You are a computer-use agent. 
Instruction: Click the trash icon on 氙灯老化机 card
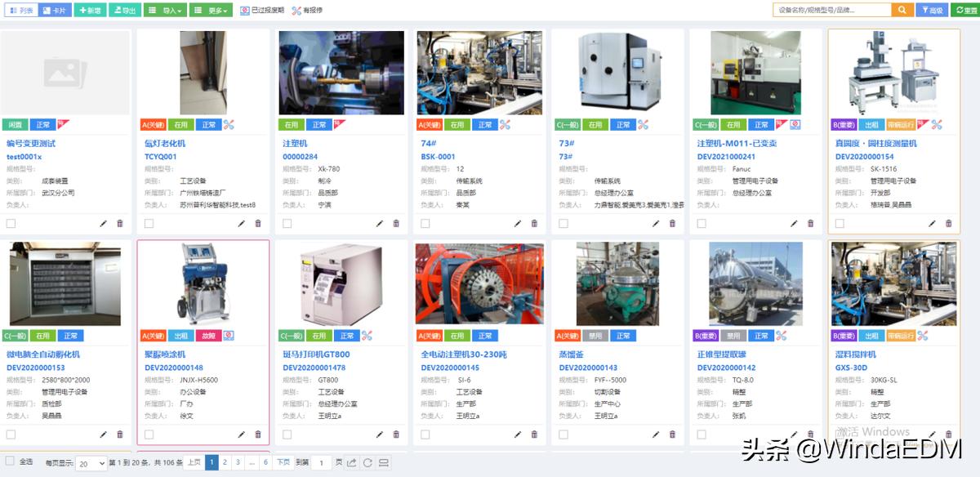coord(258,223)
